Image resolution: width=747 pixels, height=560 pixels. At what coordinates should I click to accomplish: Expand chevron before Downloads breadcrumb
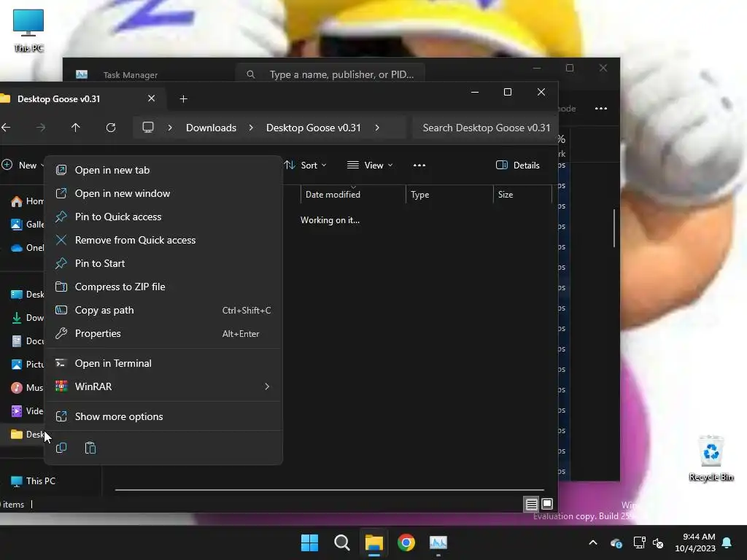point(170,128)
